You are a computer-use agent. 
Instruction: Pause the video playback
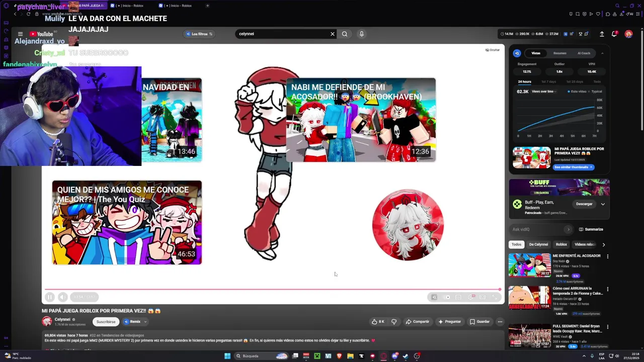coord(50,297)
